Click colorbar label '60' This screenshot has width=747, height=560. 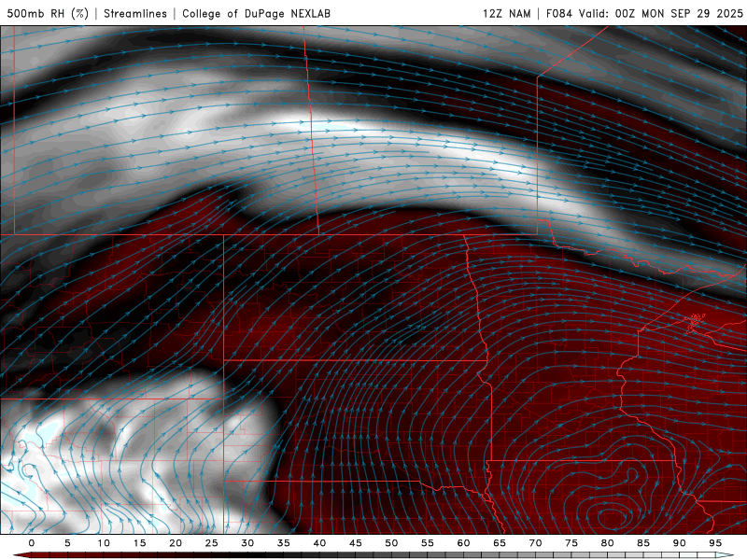[x=463, y=543]
